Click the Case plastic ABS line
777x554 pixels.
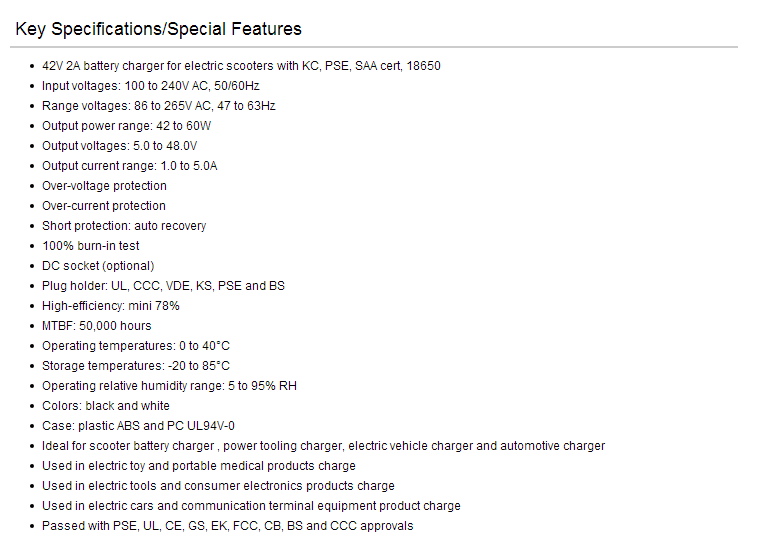138,426
